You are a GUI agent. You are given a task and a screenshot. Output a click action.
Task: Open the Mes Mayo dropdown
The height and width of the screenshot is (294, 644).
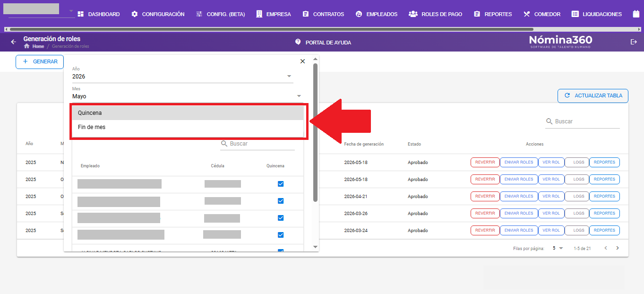187,96
